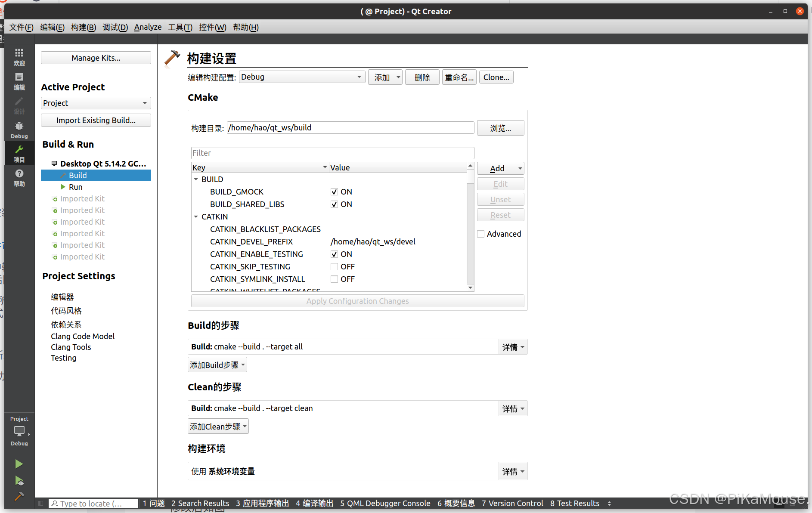Open the build configuration Debug dropdown
Viewport: 812px width, 513px height.
[302, 77]
